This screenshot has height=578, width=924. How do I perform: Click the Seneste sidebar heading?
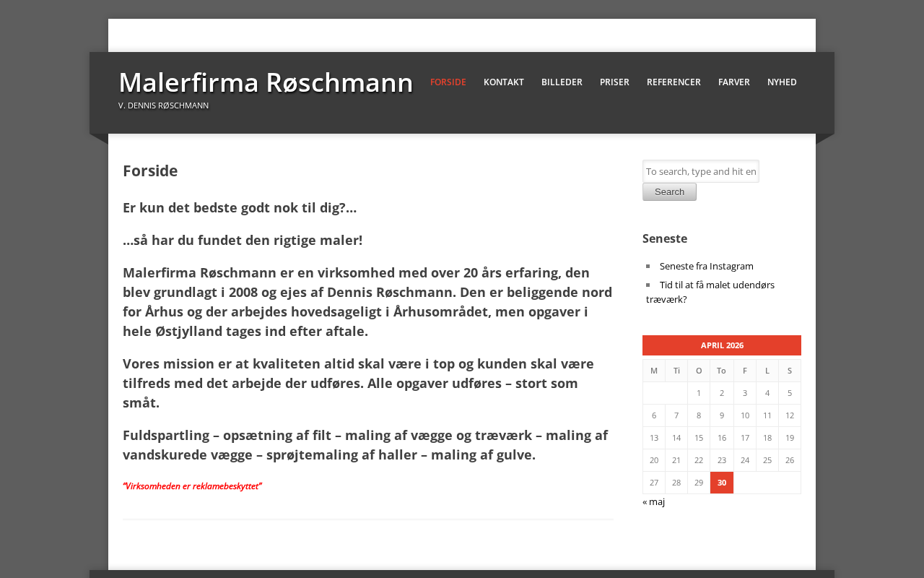[x=665, y=238]
